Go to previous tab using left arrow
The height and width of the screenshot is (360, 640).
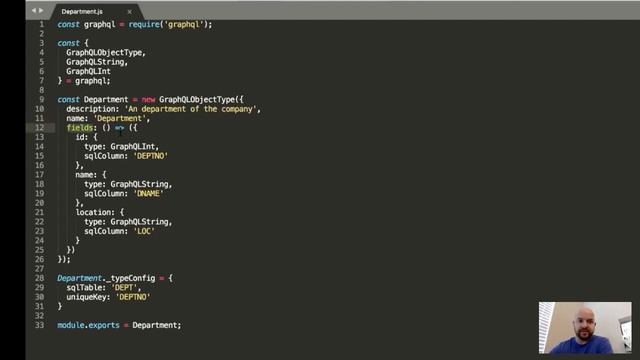coord(34,11)
